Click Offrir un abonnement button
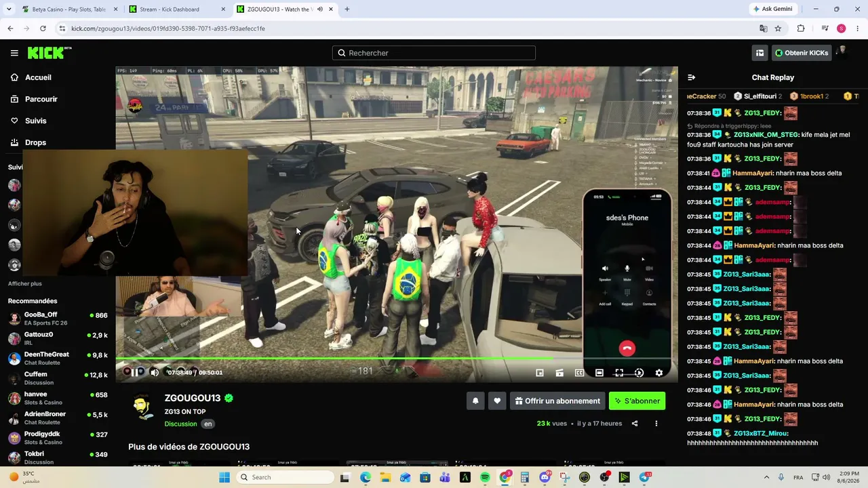 click(x=557, y=401)
